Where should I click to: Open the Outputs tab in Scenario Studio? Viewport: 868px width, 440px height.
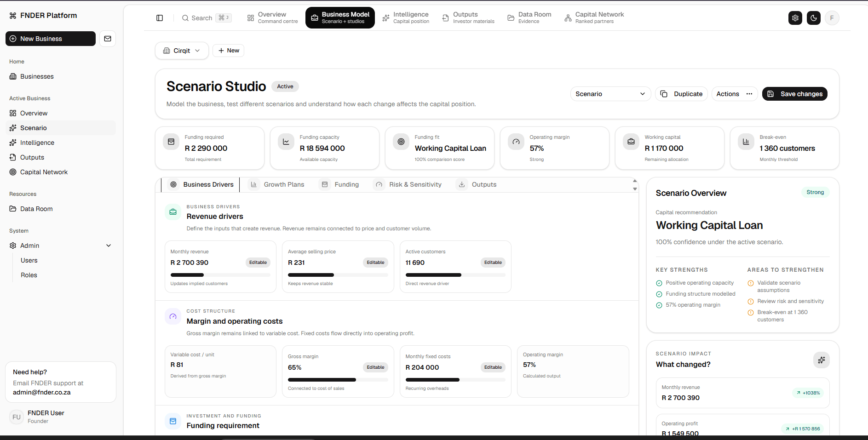[x=476, y=184]
